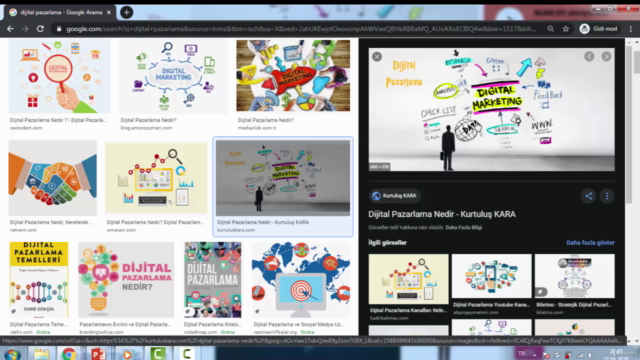This screenshot has height=360, width=640.
Task: Switch to Chrome in the taskbar
Action: coord(69,354)
